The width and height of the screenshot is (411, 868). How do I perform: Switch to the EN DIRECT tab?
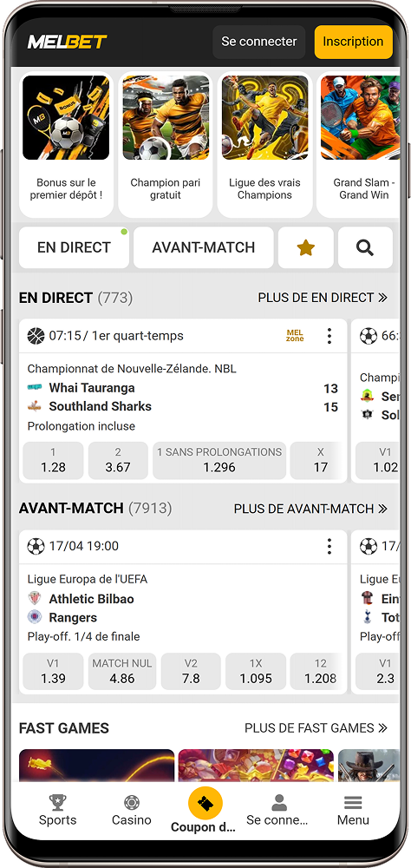[x=74, y=247]
